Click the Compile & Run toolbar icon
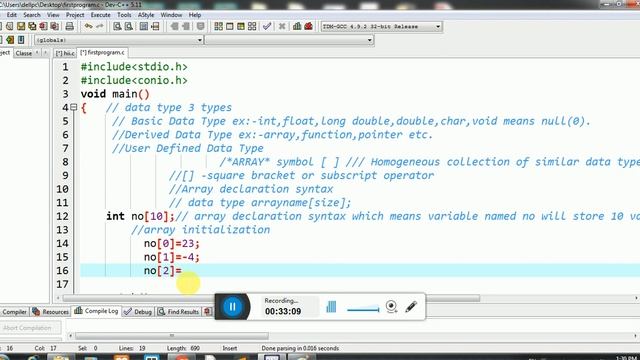The height and width of the screenshot is (360, 640). tap(241, 27)
